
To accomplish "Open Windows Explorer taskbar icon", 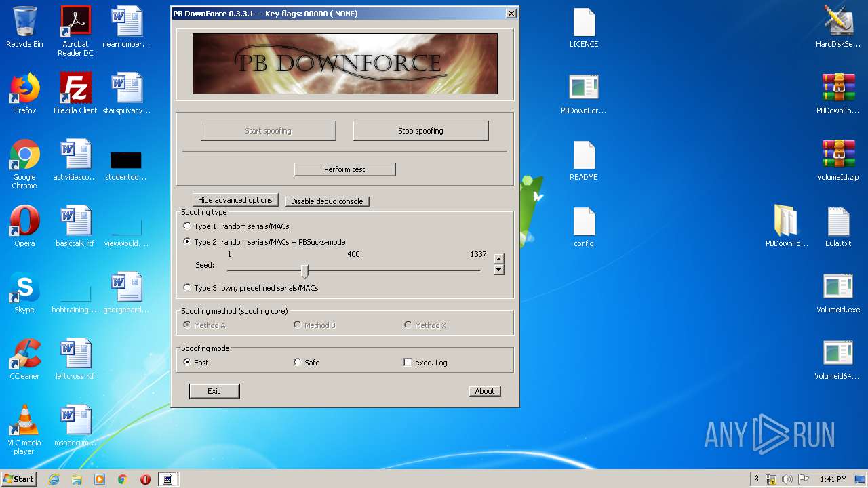I will (77, 479).
